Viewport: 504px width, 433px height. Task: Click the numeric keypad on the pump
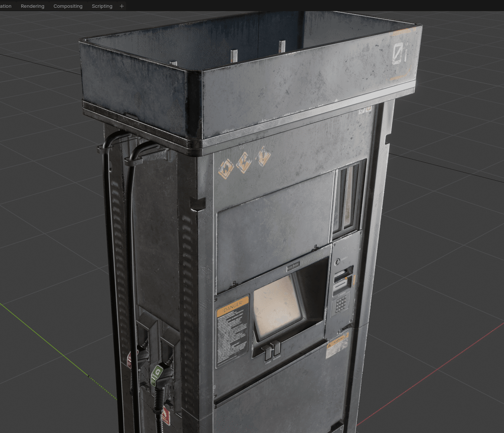tap(341, 305)
